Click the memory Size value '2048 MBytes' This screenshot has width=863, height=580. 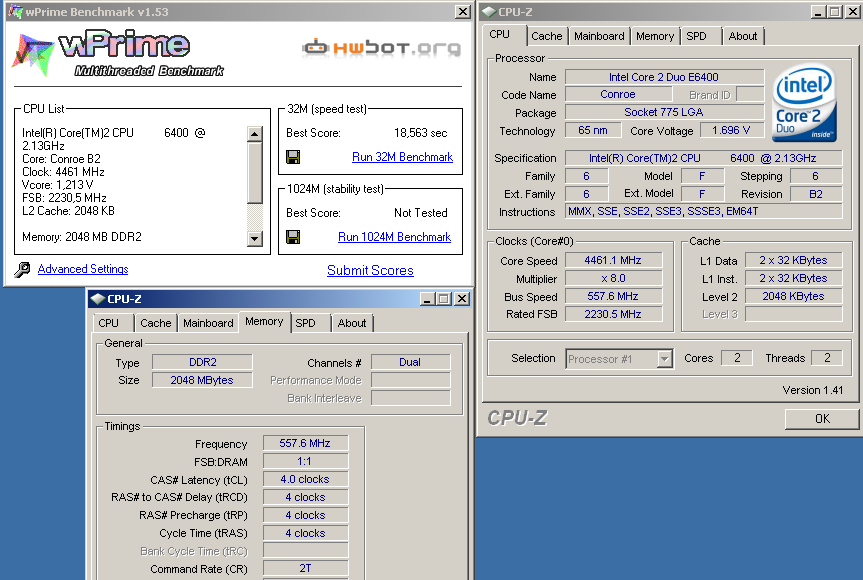pyautogui.click(x=202, y=380)
